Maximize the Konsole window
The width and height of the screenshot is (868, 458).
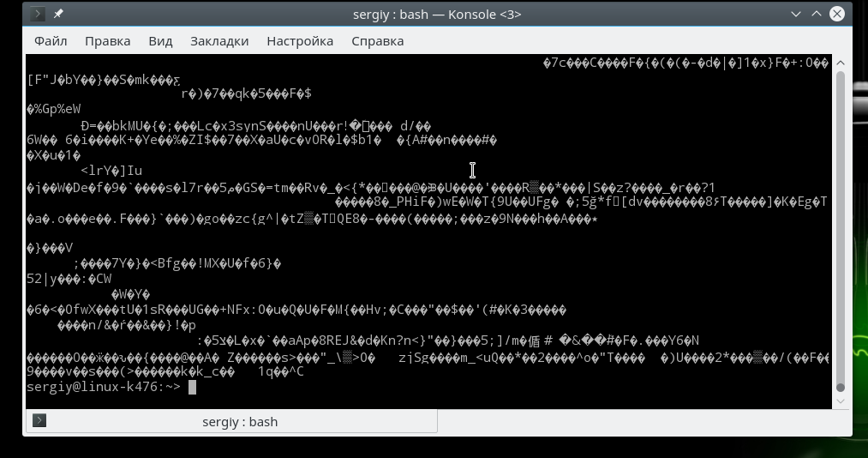(x=817, y=14)
